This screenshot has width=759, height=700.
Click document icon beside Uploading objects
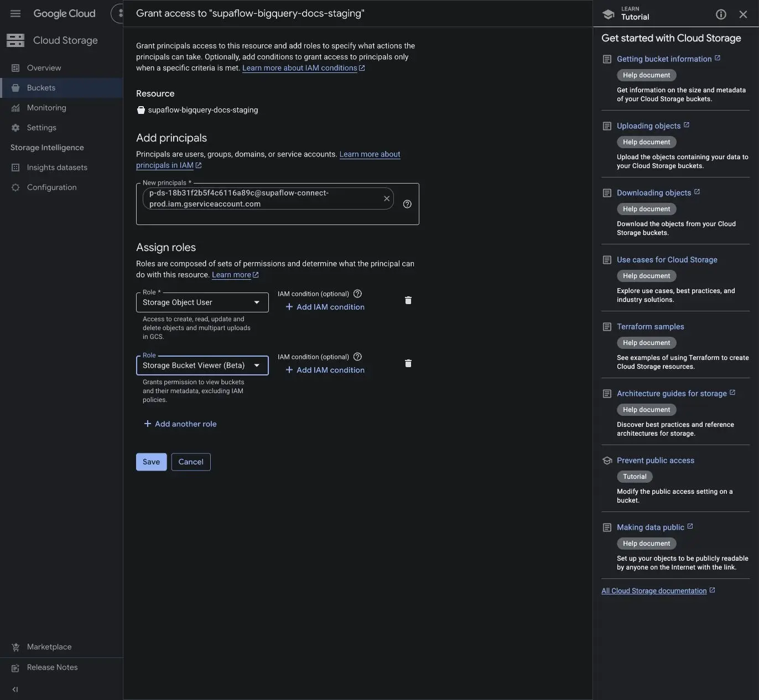coord(607,126)
